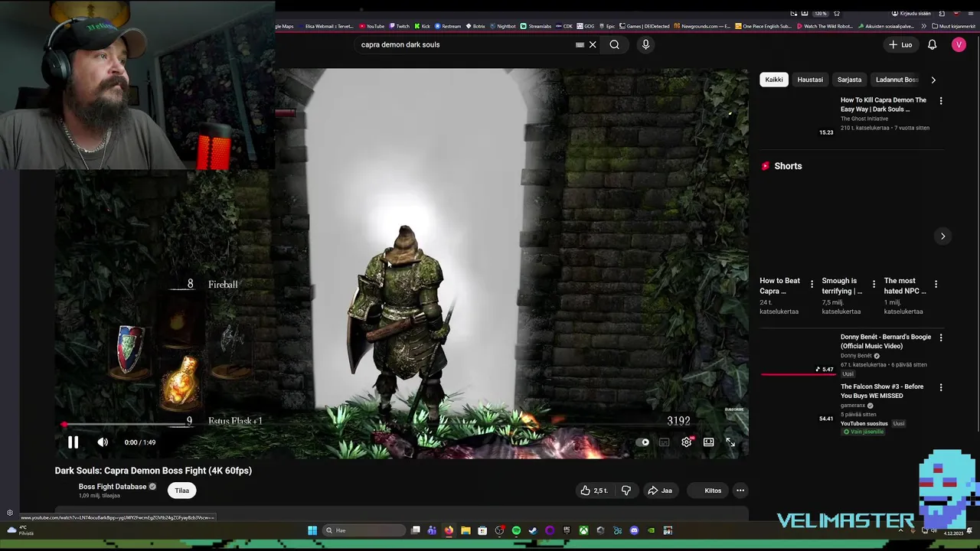
Task: Open Discord from the taskbar
Action: click(x=634, y=530)
